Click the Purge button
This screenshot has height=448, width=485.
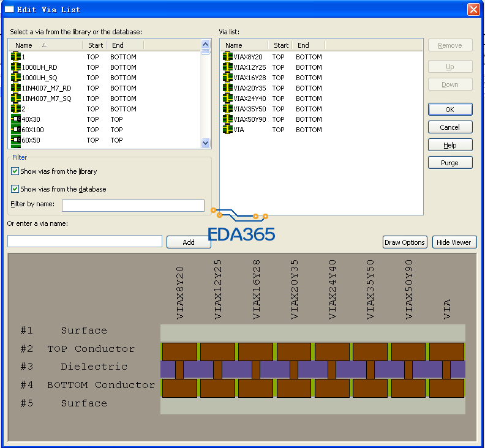tap(449, 163)
